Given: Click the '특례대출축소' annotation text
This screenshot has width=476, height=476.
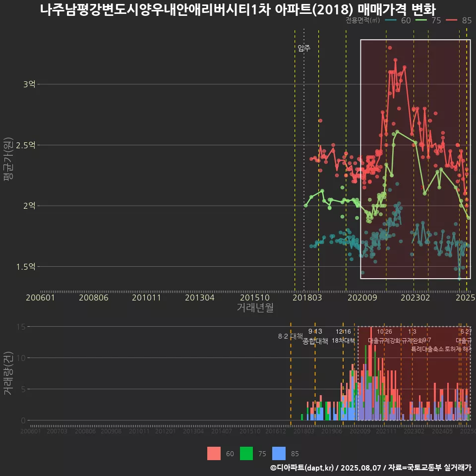Looking at the screenshot, I should (427, 349).
